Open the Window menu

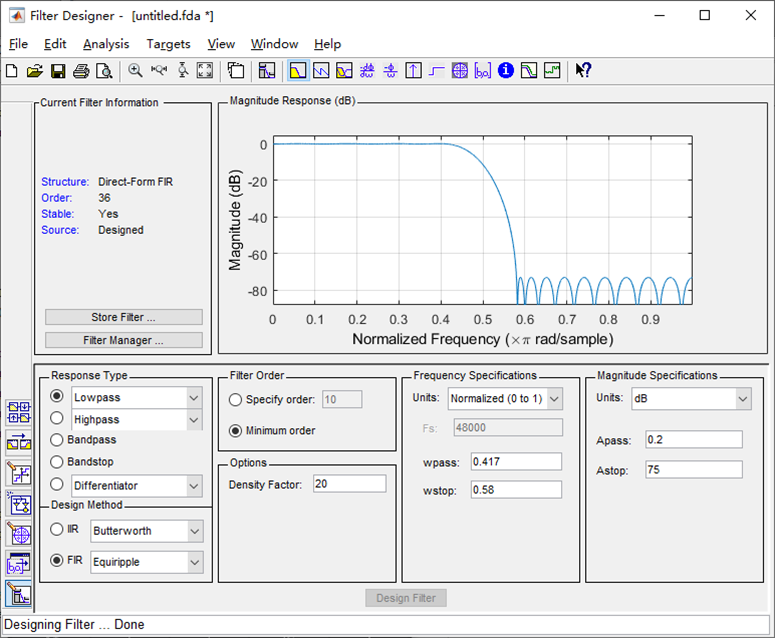pos(274,44)
